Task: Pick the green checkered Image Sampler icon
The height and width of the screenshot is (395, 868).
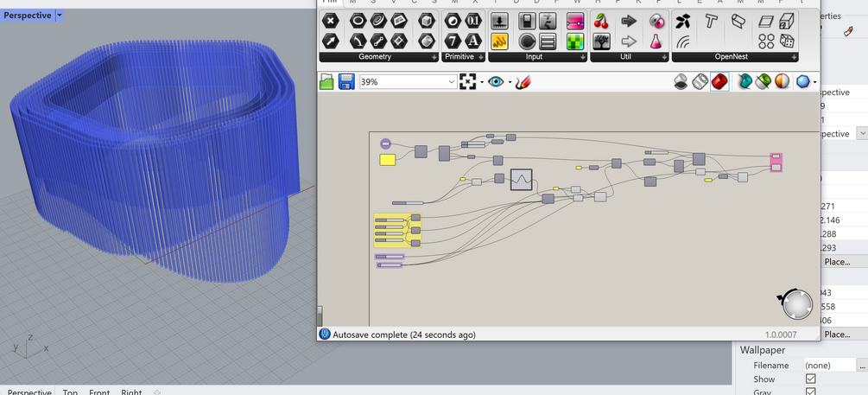Action: [x=576, y=41]
